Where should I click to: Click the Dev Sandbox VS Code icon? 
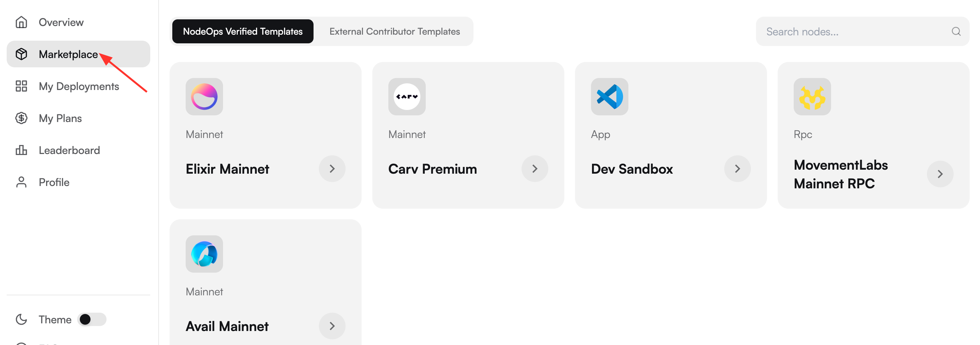(x=609, y=97)
